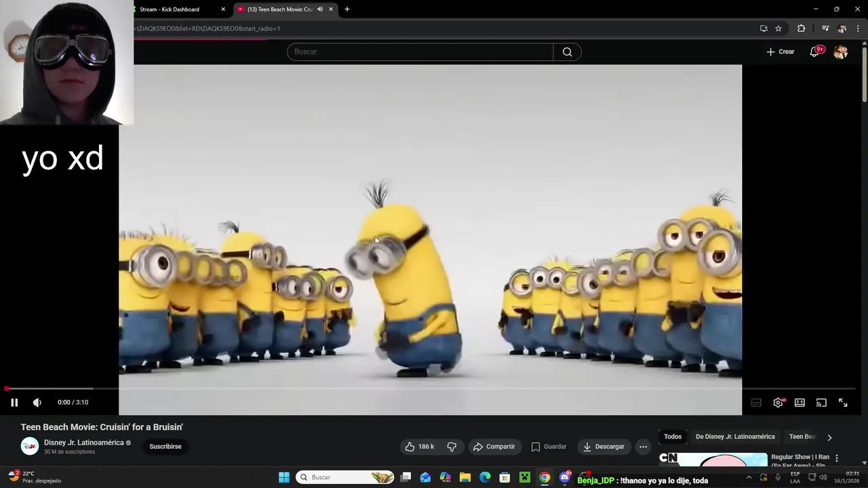Open the Windows Start menu

tap(284, 477)
